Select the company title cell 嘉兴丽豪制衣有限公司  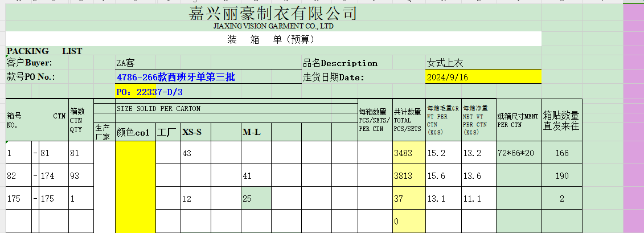[273, 13]
